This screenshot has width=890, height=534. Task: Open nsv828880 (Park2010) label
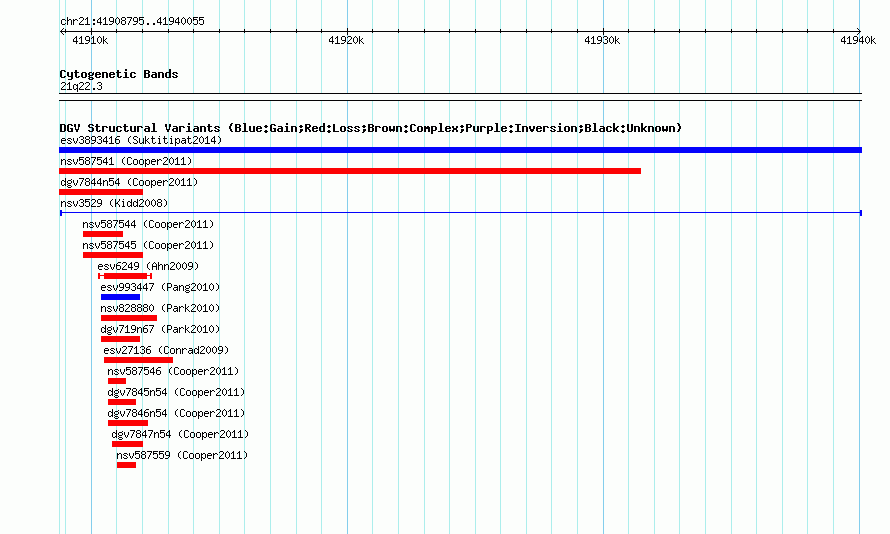pos(160,308)
